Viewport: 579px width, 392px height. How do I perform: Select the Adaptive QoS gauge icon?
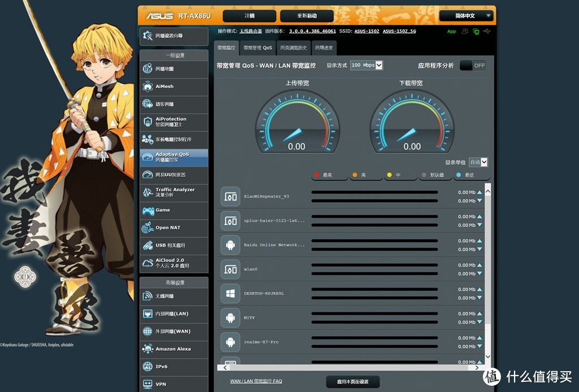[x=148, y=157]
